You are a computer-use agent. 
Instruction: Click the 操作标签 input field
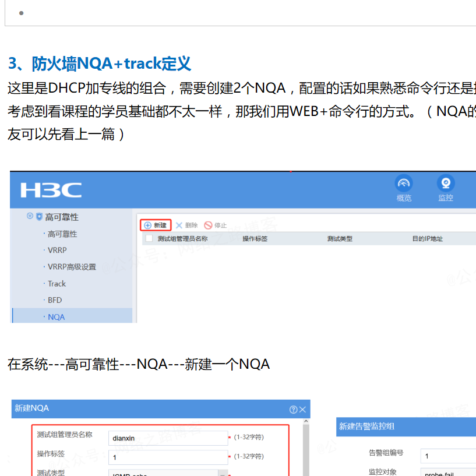pos(168,457)
